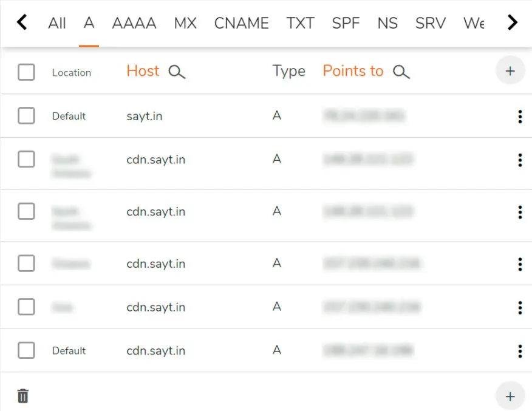Open the actions menu for the last cdn.sayt.in record
Image resolution: width=532 pixels, height=411 pixels.
pyautogui.click(x=520, y=351)
